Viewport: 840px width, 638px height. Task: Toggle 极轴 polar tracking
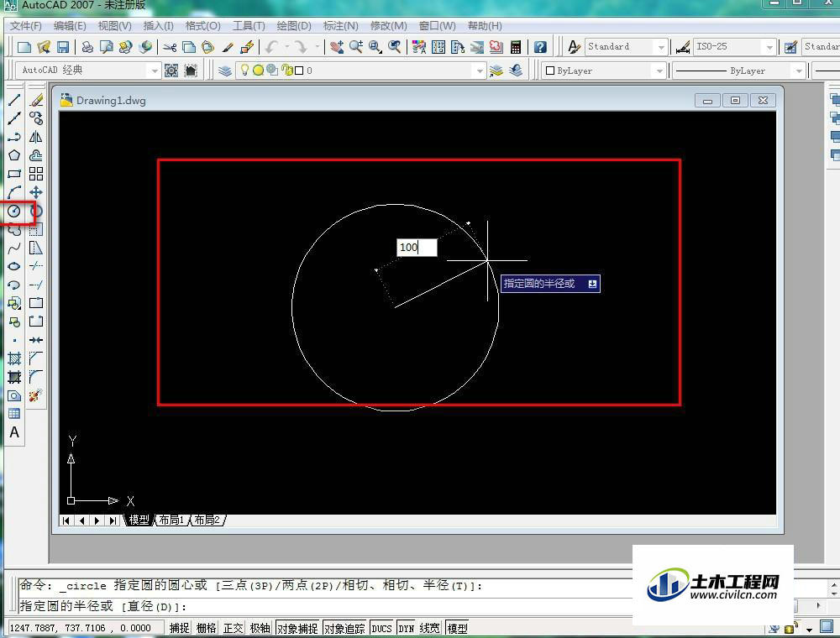(x=260, y=628)
